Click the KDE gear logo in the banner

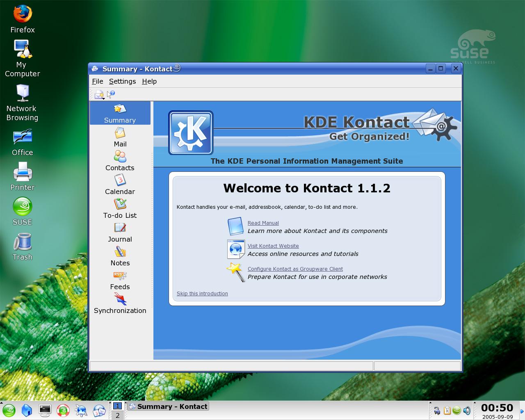(x=191, y=132)
